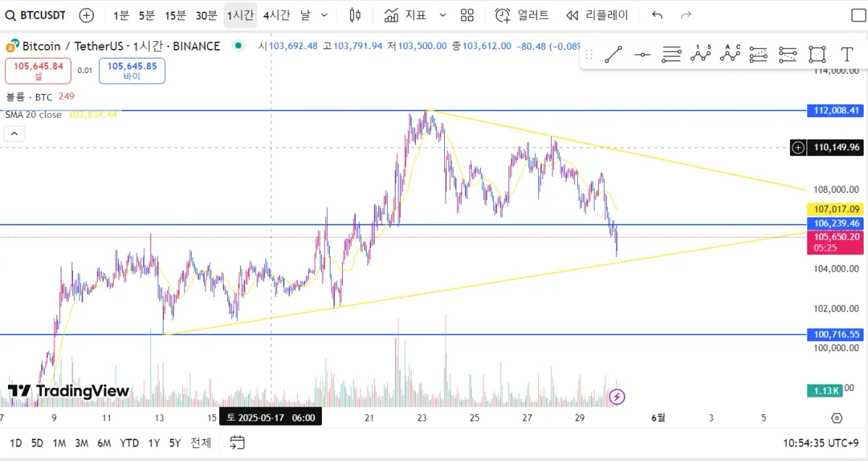
Task: Switch to the 4시간 interval
Action: tap(276, 14)
